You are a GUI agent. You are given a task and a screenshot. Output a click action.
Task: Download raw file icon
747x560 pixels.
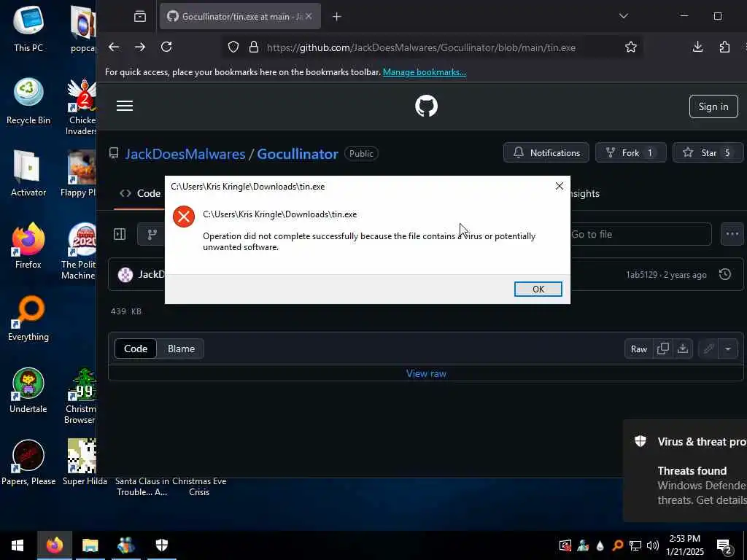pyautogui.click(x=683, y=349)
